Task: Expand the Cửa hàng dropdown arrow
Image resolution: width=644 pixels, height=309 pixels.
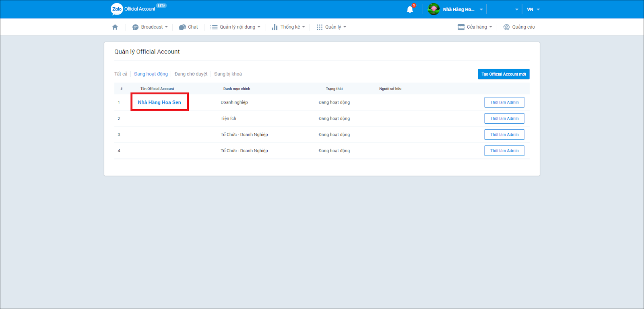Action: [491, 27]
